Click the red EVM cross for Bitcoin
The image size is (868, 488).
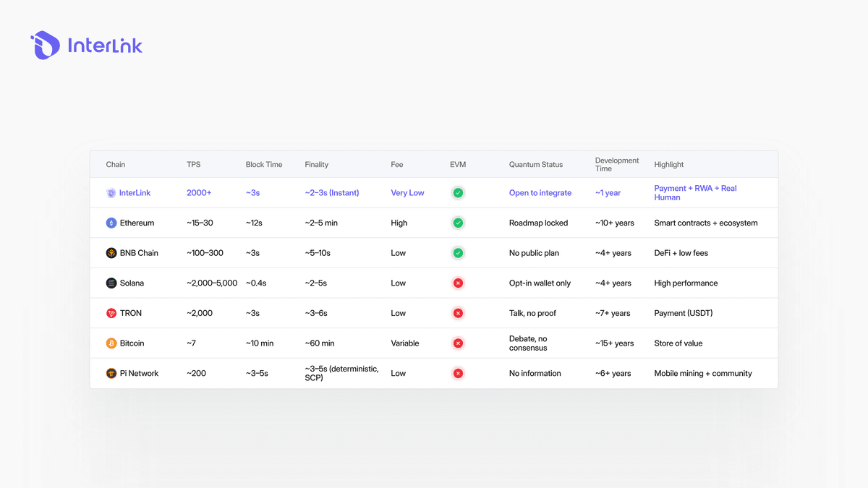click(x=458, y=343)
